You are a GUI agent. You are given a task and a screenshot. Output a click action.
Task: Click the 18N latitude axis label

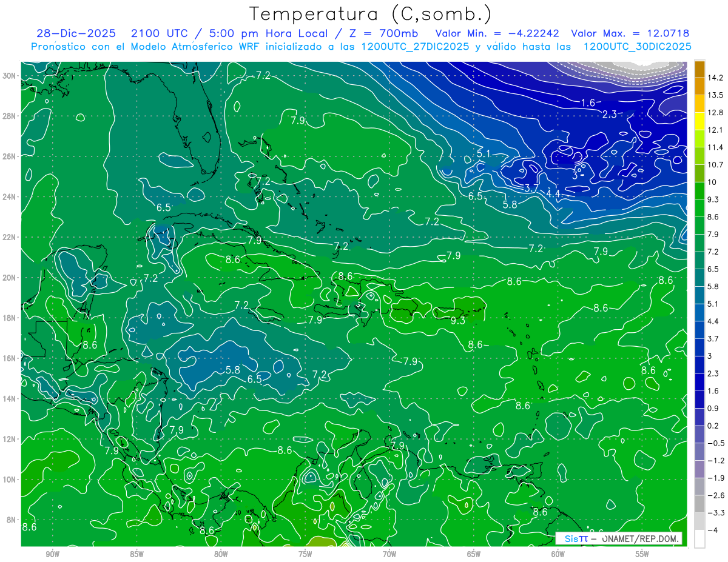pyautogui.click(x=9, y=318)
